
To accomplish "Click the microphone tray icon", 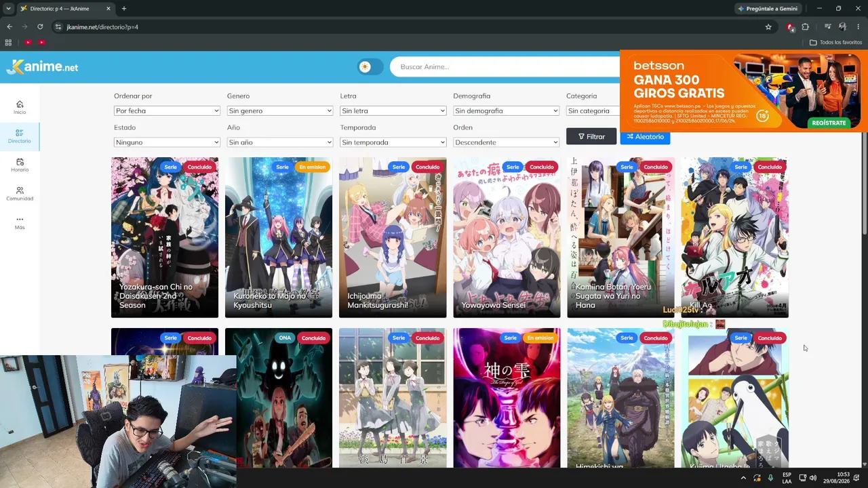I will click(770, 478).
